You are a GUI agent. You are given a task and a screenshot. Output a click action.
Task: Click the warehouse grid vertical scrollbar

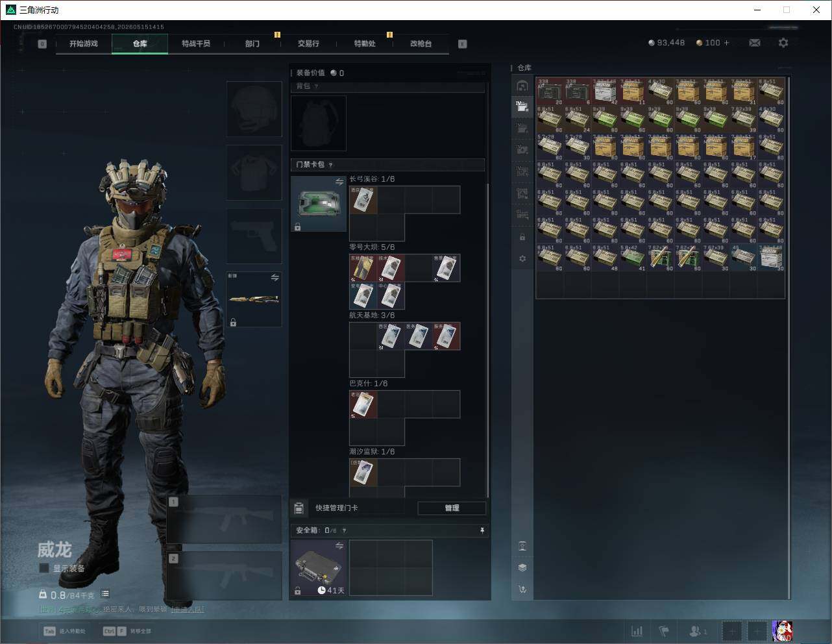coord(789,338)
